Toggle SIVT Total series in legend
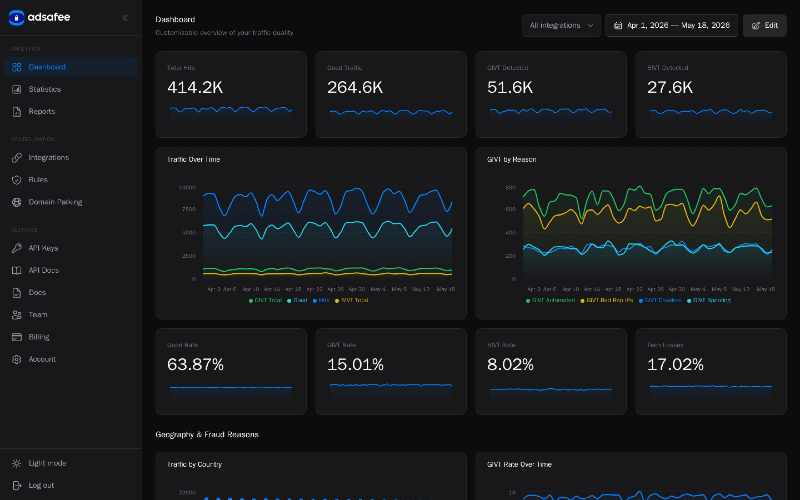800x500 pixels. pos(352,301)
